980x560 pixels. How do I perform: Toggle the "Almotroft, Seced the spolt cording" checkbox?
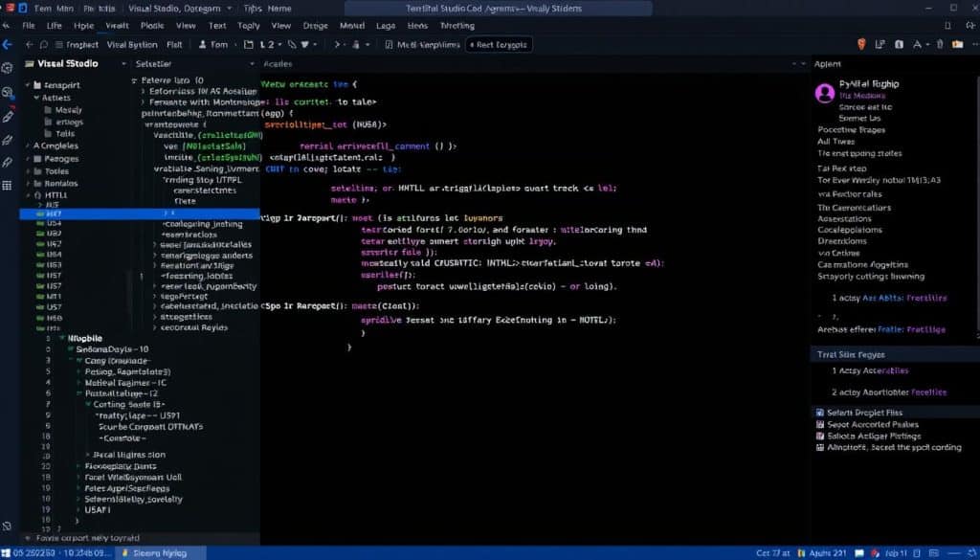coord(820,447)
